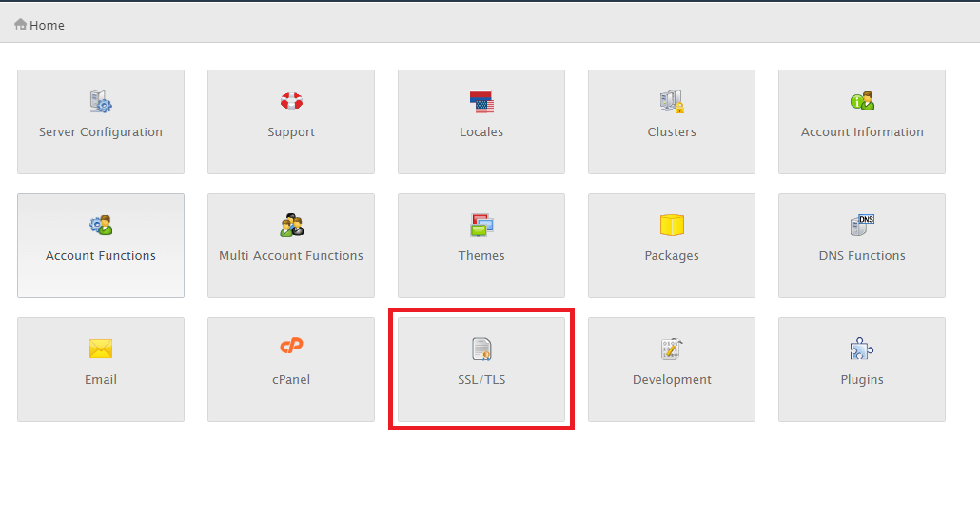Click the Themes icon
This screenshot has height=518, width=980.
point(481,226)
